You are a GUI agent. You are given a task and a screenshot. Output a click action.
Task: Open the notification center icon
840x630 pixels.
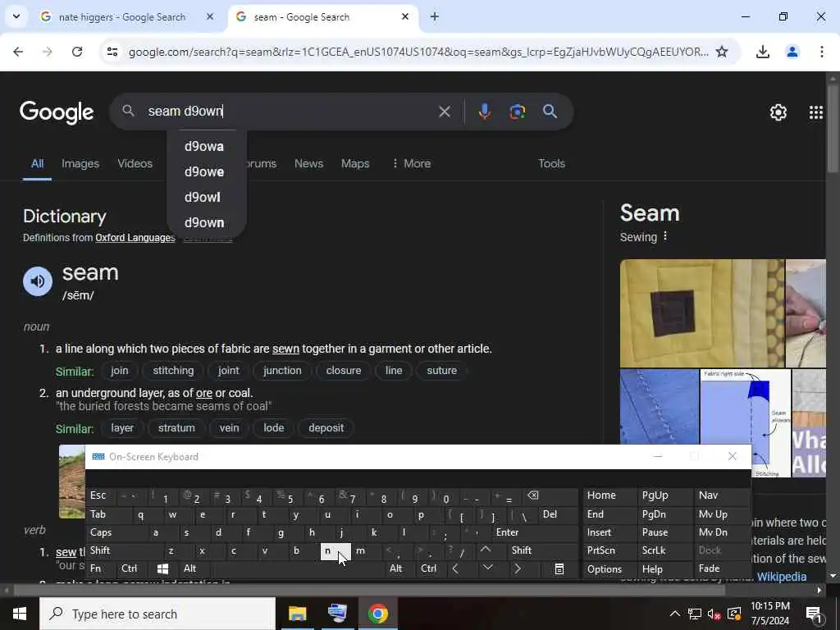[x=814, y=614]
